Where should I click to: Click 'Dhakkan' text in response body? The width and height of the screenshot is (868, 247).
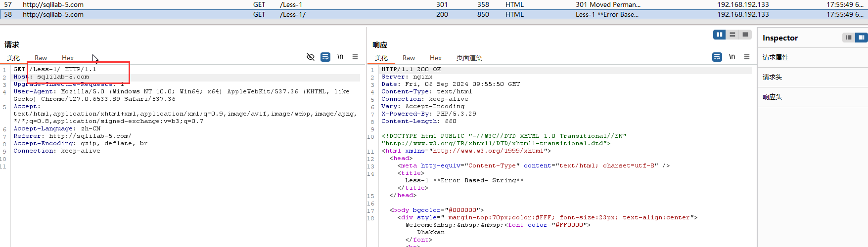tap(431, 232)
